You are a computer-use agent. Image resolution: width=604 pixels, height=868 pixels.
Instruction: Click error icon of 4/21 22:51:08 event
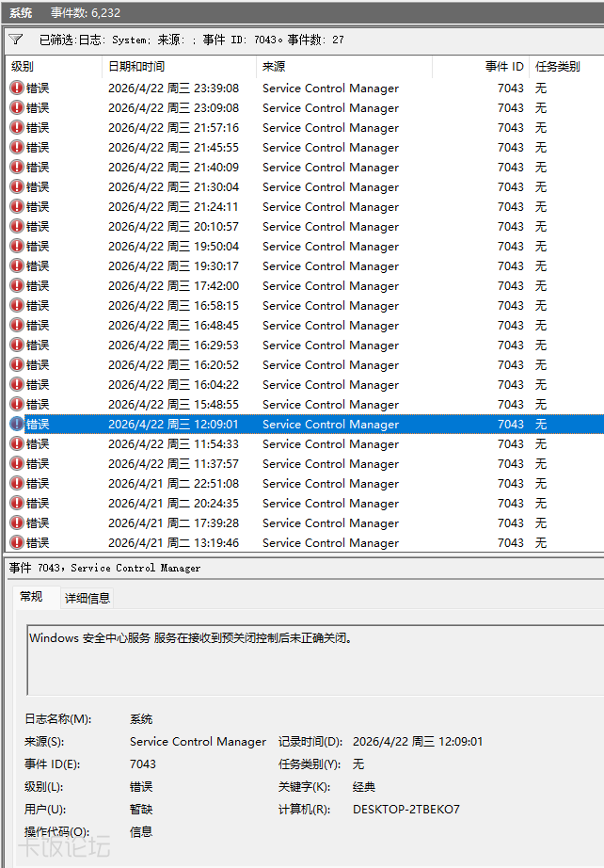17,483
